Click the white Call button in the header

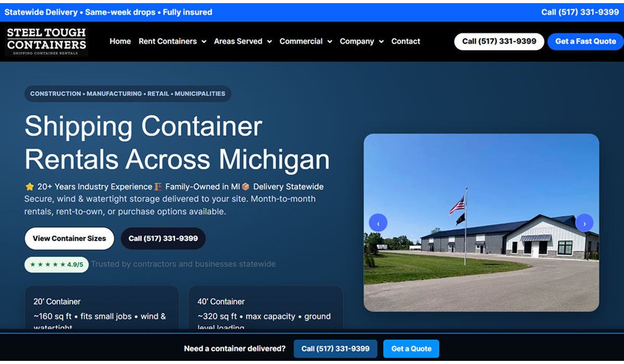click(499, 42)
